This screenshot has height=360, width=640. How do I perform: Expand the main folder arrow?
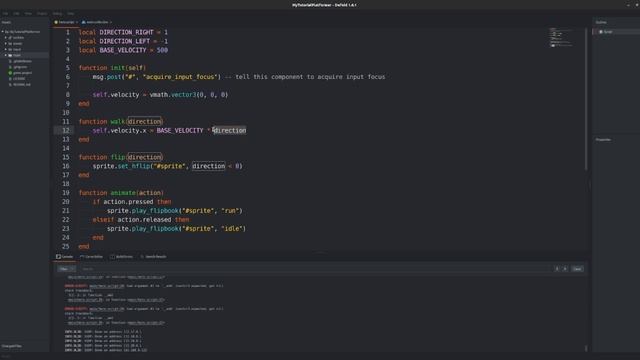pyautogui.click(x=6, y=55)
